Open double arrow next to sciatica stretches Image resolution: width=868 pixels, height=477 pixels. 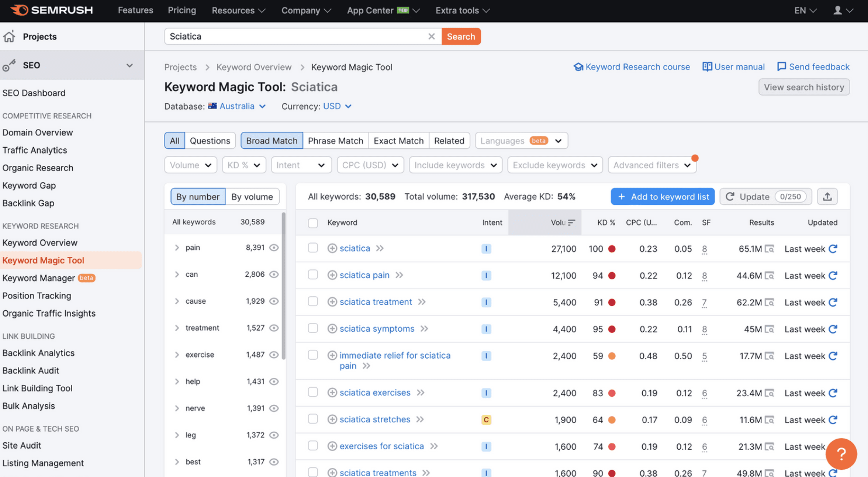click(x=420, y=419)
